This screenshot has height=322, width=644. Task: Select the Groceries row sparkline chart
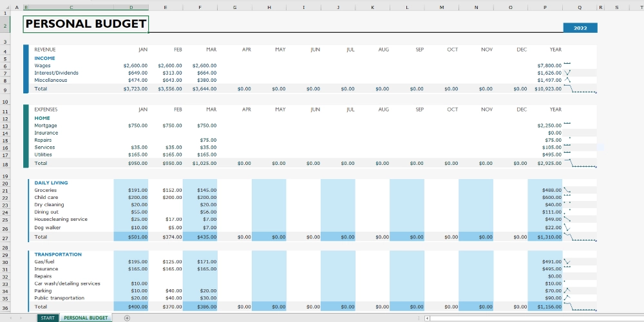(567, 190)
